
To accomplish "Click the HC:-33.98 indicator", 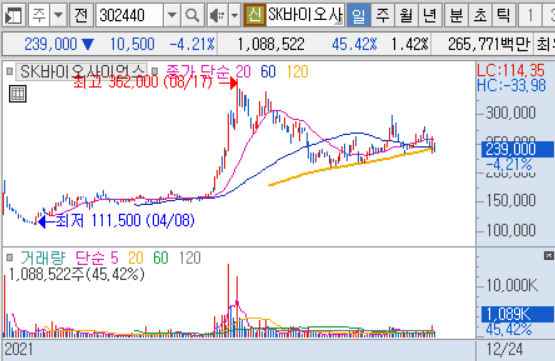I will coord(511,86).
